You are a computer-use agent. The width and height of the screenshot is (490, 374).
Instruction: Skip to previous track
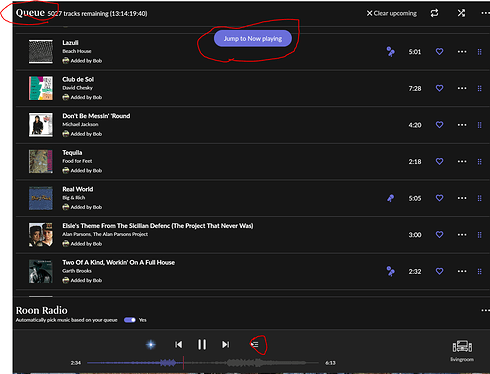(179, 344)
